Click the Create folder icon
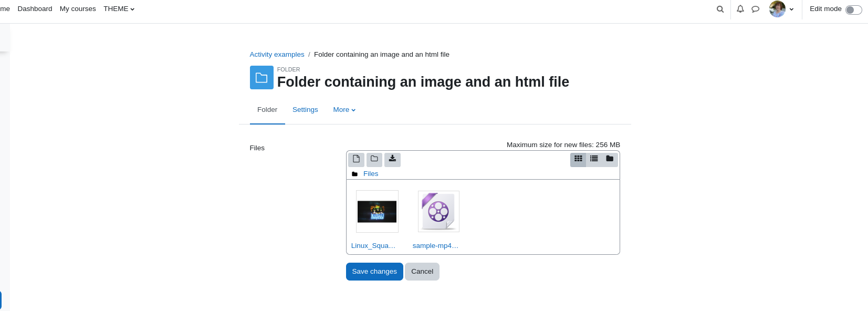This screenshot has height=311, width=868. (x=374, y=159)
